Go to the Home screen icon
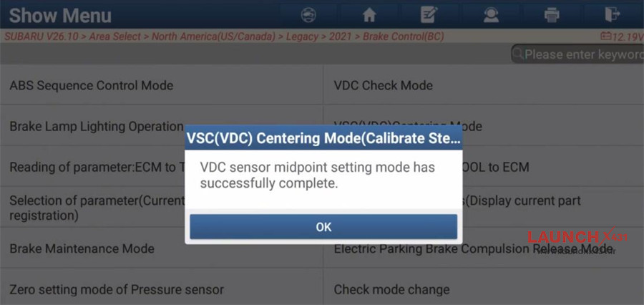644x305 pixels. pos(369,14)
